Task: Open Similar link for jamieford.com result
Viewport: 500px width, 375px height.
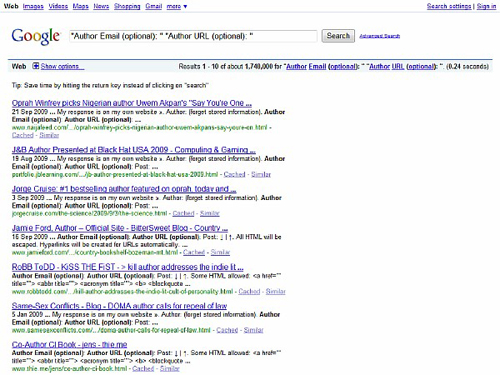Action: tap(220, 252)
